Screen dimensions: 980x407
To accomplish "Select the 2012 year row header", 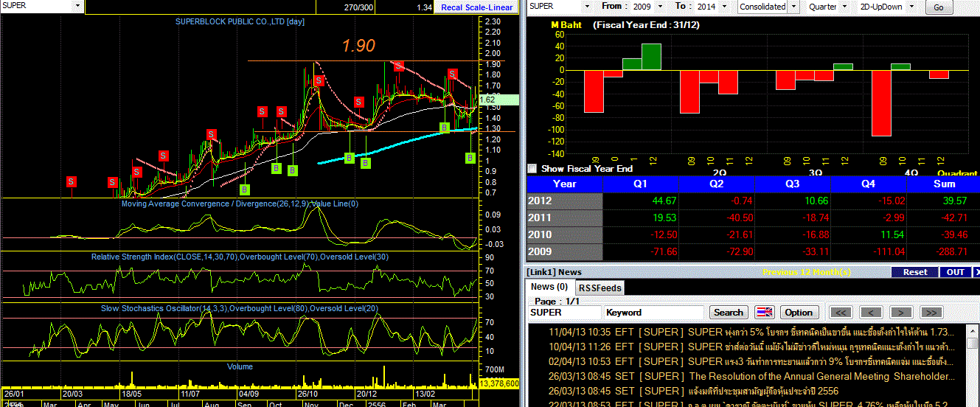I will (x=565, y=201).
